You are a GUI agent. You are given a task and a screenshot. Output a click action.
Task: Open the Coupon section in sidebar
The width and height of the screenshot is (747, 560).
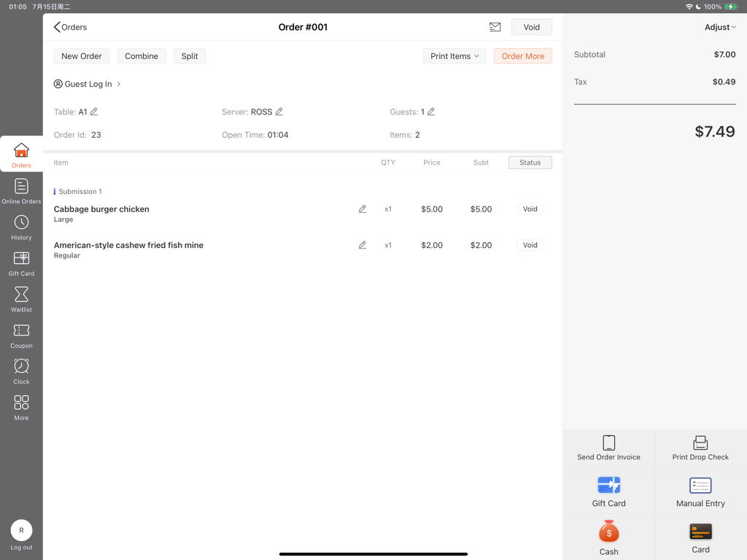point(21,332)
